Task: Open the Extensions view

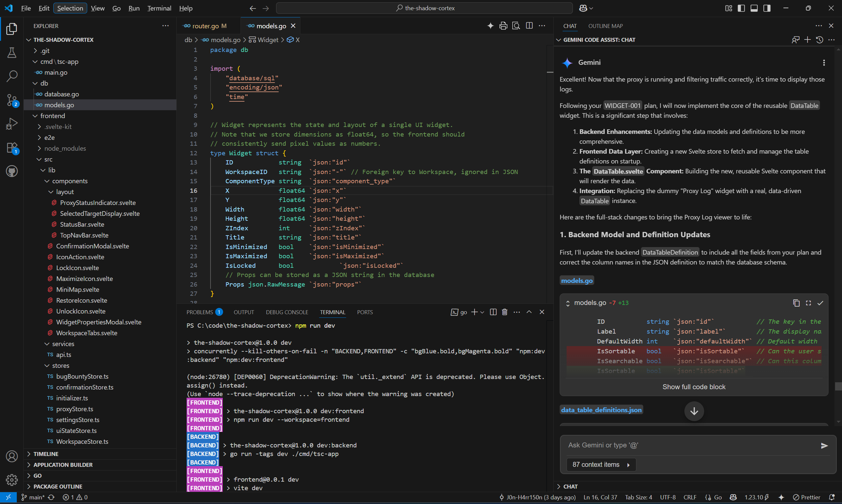Action: 12,148
